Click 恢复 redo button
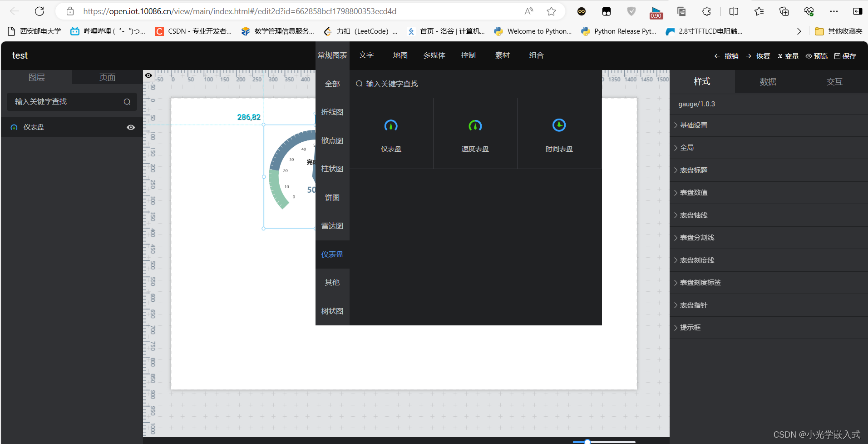Screen dimensions: 868x444 tap(758, 56)
